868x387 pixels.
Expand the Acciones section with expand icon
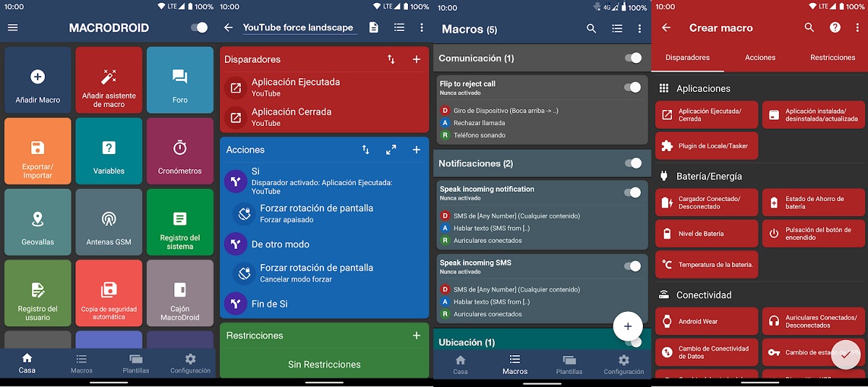click(391, 150)
